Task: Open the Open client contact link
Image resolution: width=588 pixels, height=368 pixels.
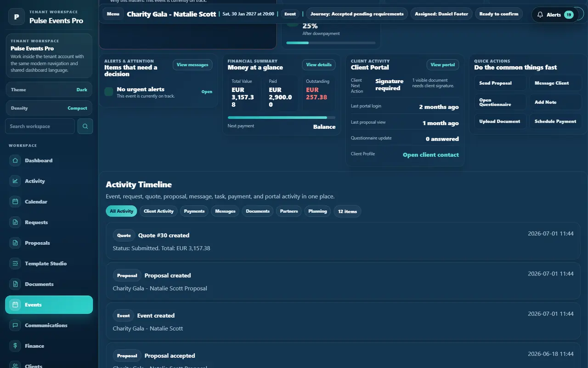Action: point(431,155)
